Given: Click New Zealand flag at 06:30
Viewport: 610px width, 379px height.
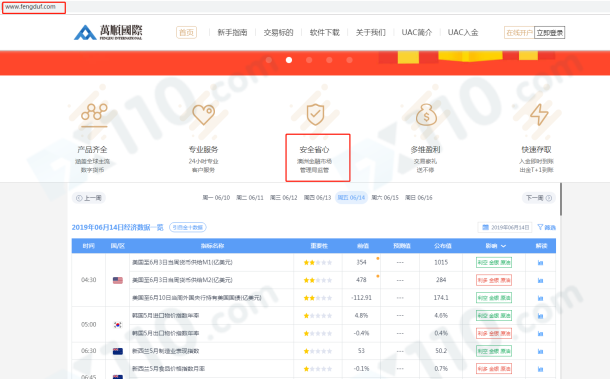Looking at the screenshot, I should [x=117, y=351].
